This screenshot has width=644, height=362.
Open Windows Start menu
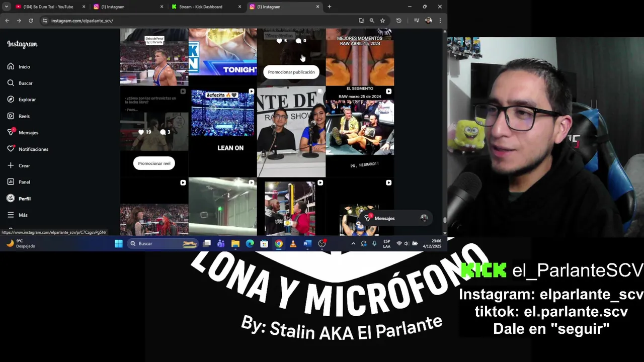(119, 243)
